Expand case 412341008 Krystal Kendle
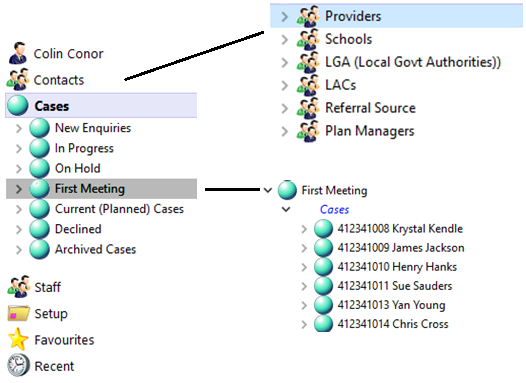The width and height of the screenshot is (526, 383). [x=304, y=229]
